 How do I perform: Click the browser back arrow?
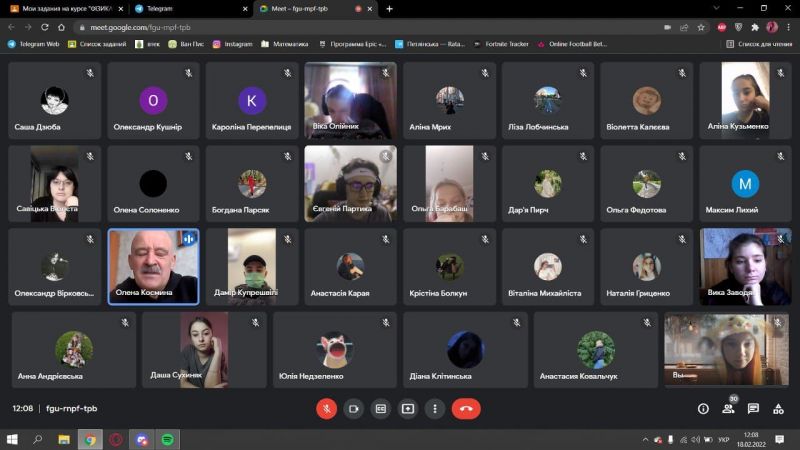click(11, 27)
